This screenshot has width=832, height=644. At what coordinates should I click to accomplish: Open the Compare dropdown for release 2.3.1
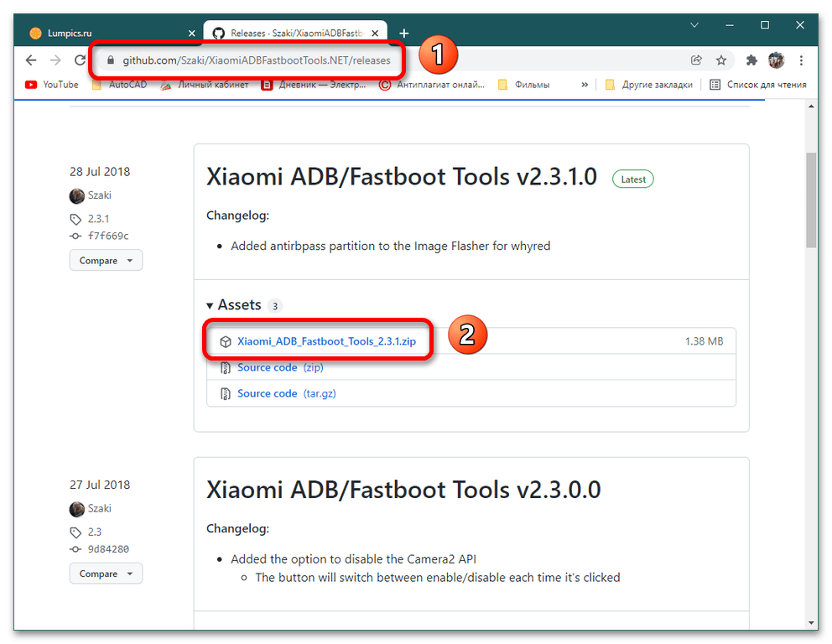pos(106,261)
